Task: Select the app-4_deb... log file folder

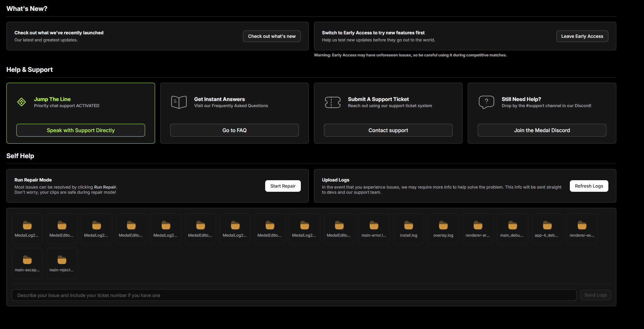Action: (x=547, y=229)
